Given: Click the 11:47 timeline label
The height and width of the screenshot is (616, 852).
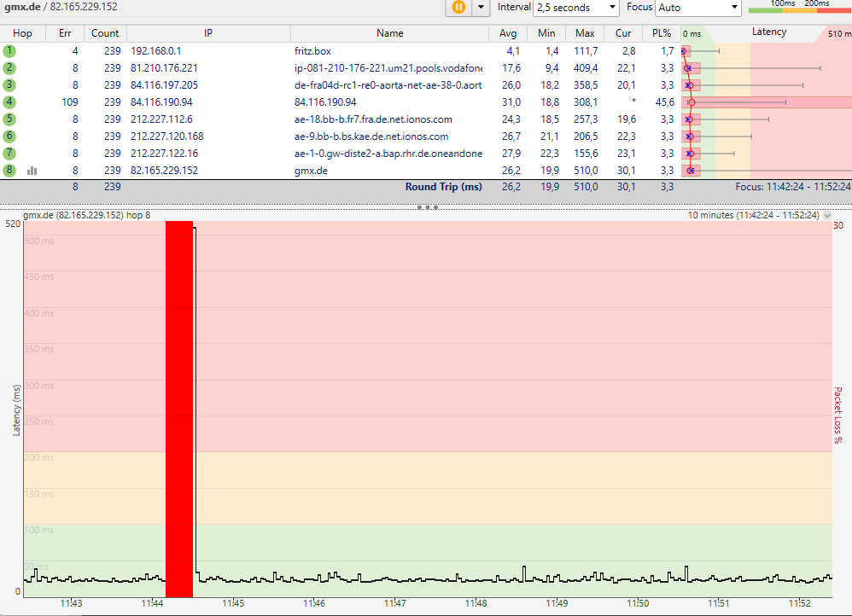Looking at the screenshot, I should (x=395, y=603).
